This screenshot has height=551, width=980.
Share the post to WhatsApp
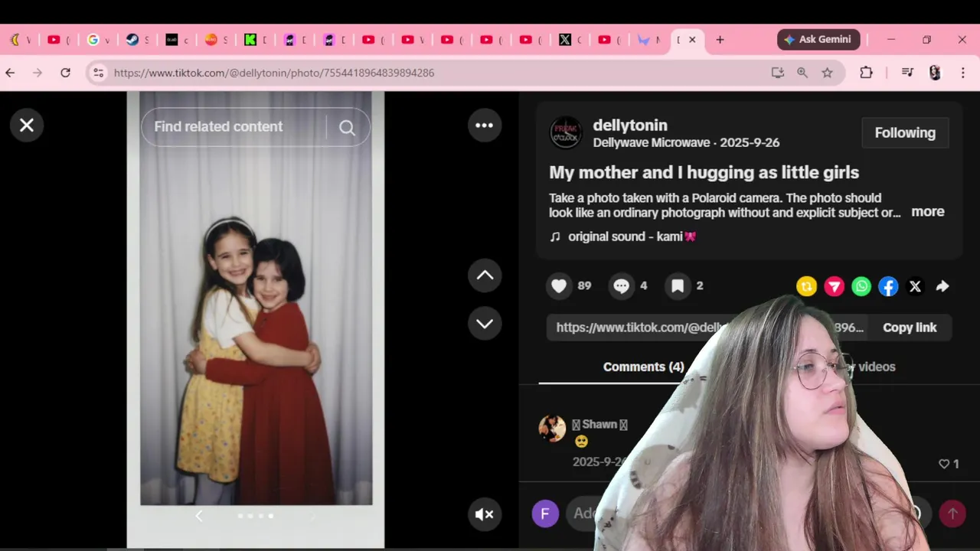861,286
